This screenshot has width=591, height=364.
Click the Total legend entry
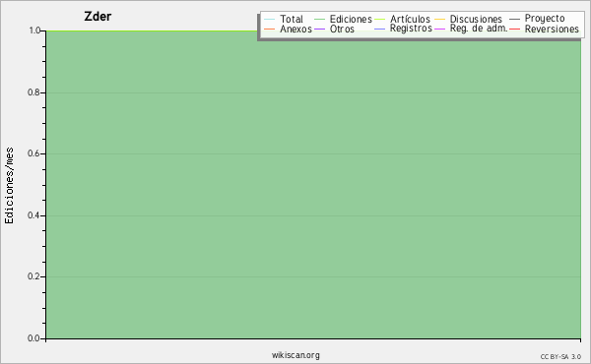point(284,19)
